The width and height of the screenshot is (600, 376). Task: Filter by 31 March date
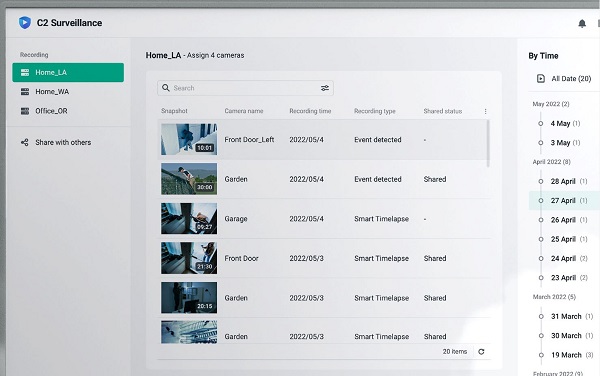572,316
